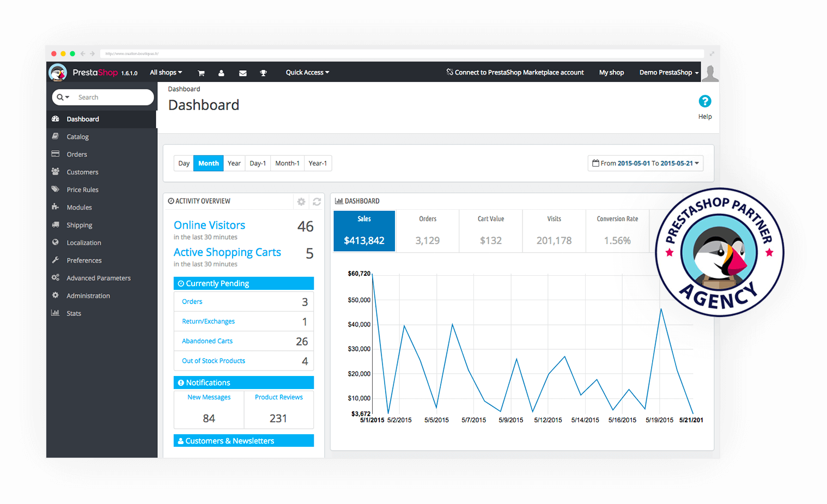Click the Preferences wrench icon
Image resolution: width=827 pixels, height=504 pixels.
[x=56, y=260]
